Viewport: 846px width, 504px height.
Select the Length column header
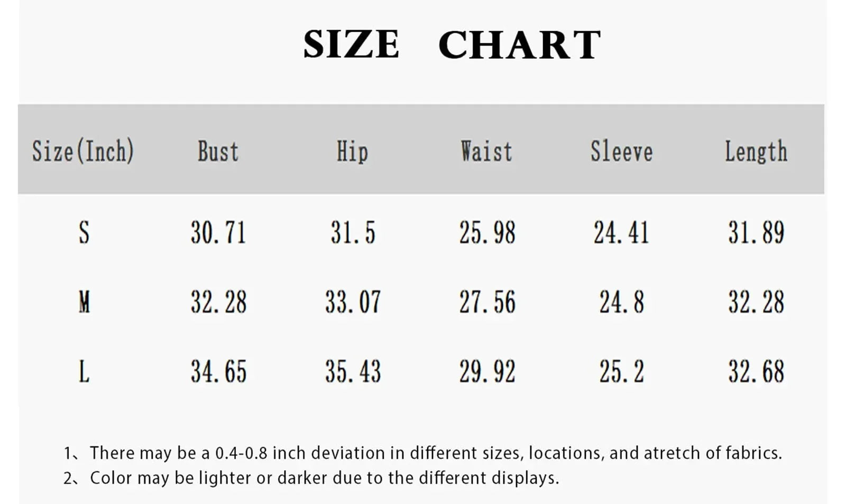756,152
